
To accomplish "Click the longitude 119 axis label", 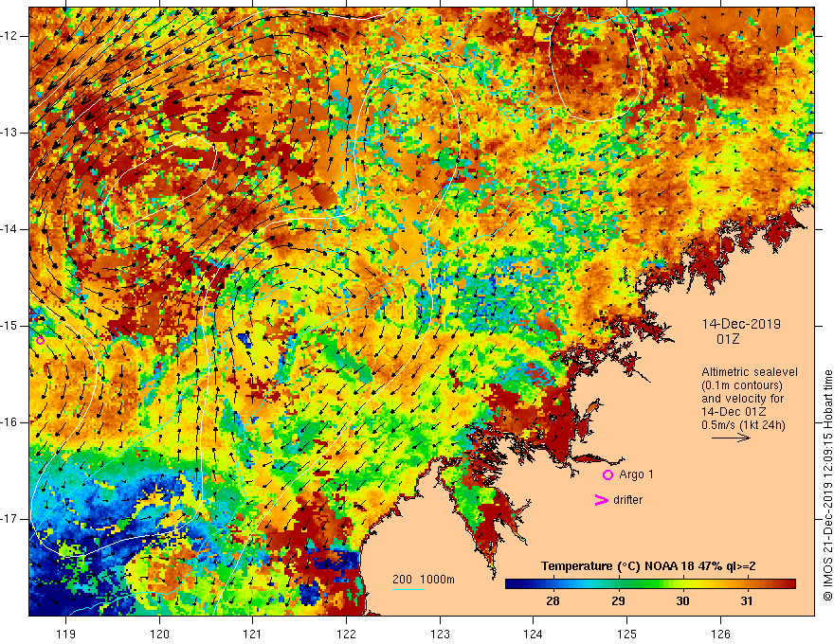I will pyautogui.click(x=66, y=634).
